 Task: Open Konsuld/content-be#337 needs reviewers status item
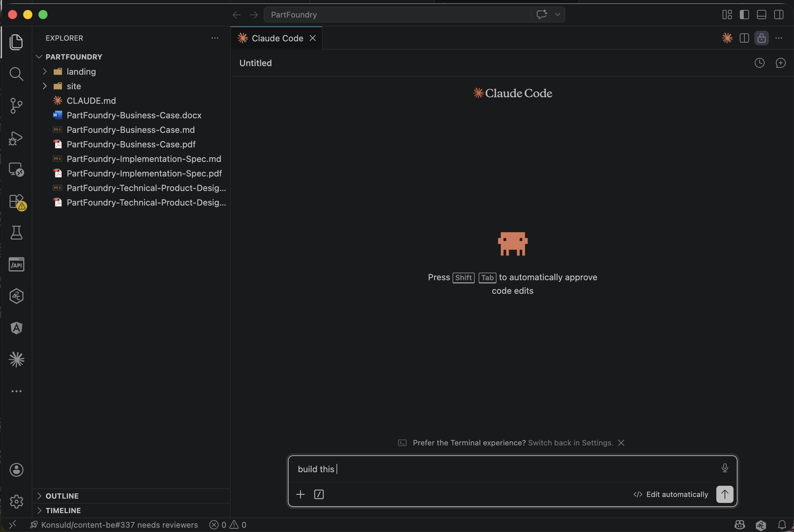[114, 525]
